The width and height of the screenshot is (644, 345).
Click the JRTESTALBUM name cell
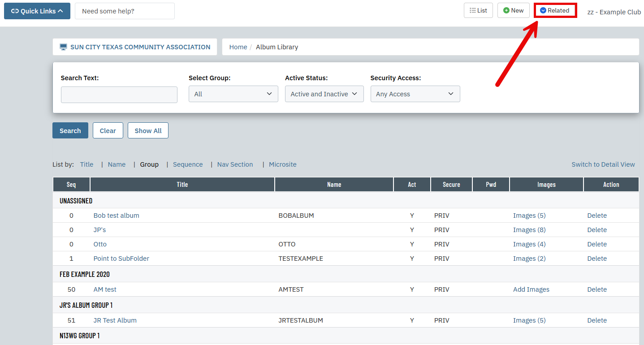tap(301, 320)
